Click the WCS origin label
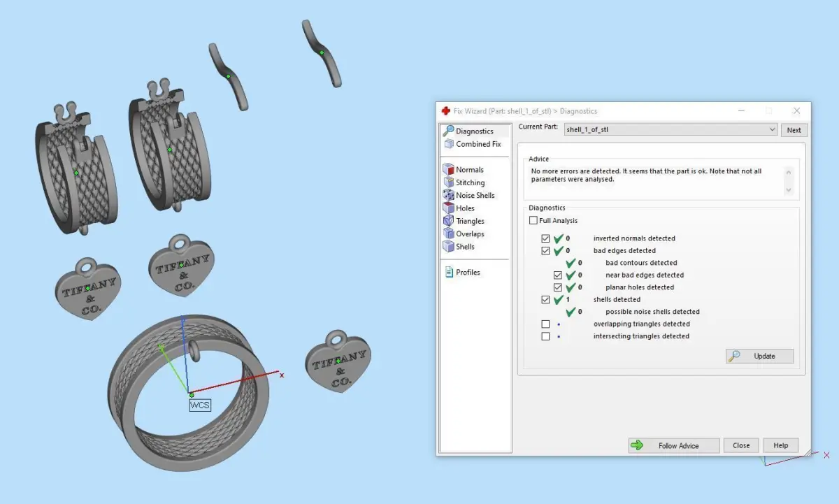Image resolution: width=839 pixels, height=504 pixels. point(200,405)
